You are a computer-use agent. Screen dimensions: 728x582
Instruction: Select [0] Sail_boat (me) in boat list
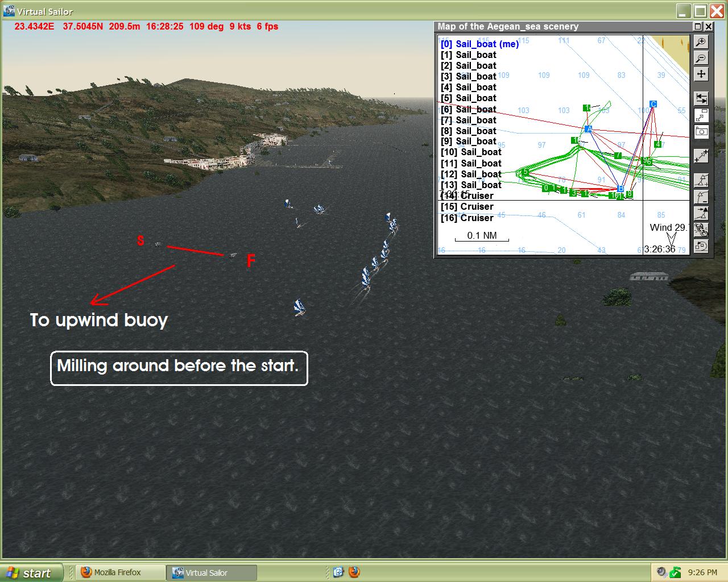[x=479, y=44]
